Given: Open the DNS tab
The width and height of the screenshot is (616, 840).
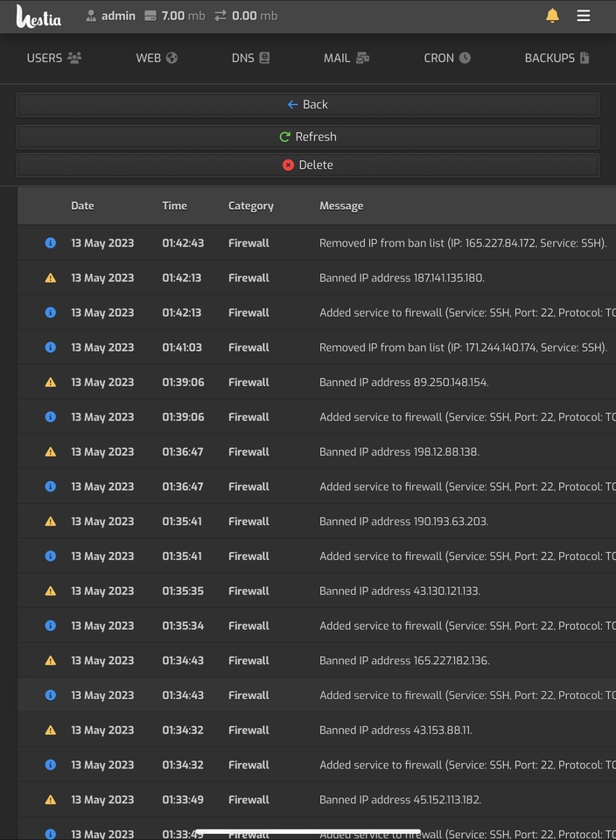Looking at the screenshot, I should [250, 58].
